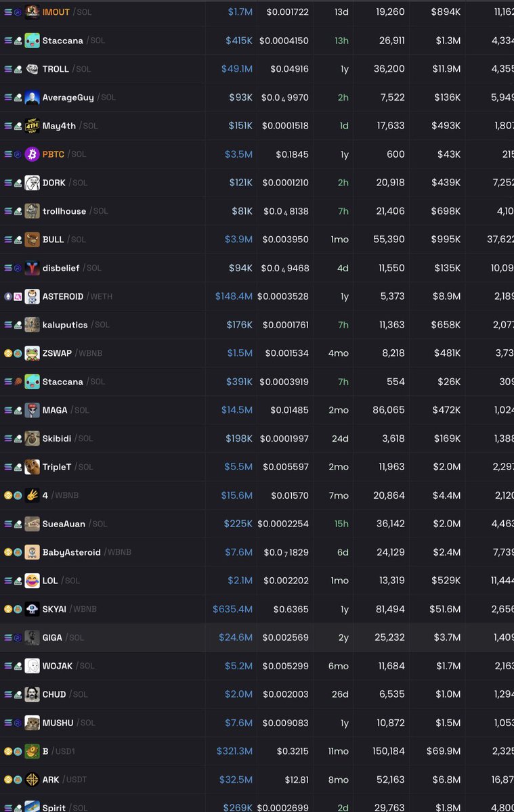The image size is (514, 812).
Task: Click ARK price $12.81
Action: coord(297,780)
